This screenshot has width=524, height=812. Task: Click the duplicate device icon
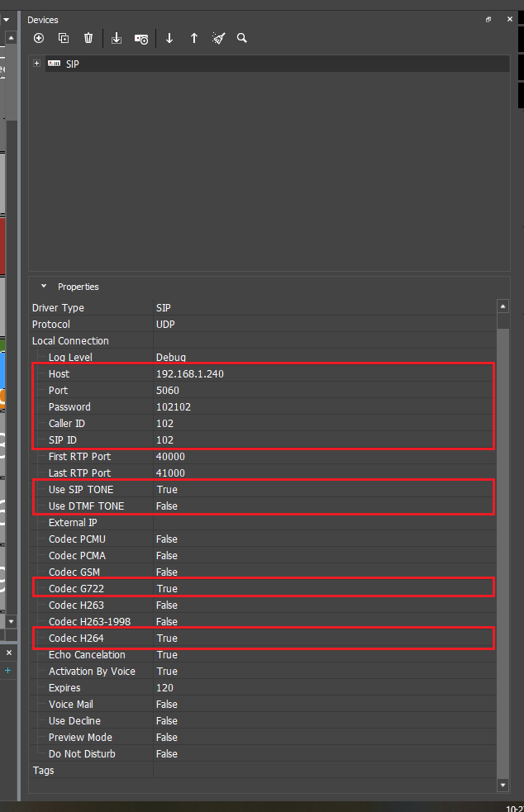pos(64,38)
